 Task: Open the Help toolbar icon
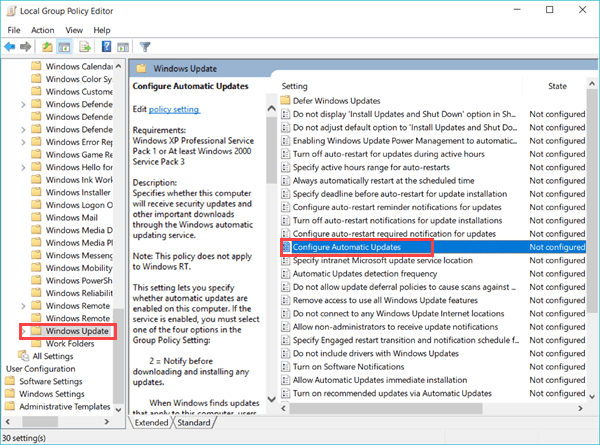pyautogui.click(x=106, y=47)
